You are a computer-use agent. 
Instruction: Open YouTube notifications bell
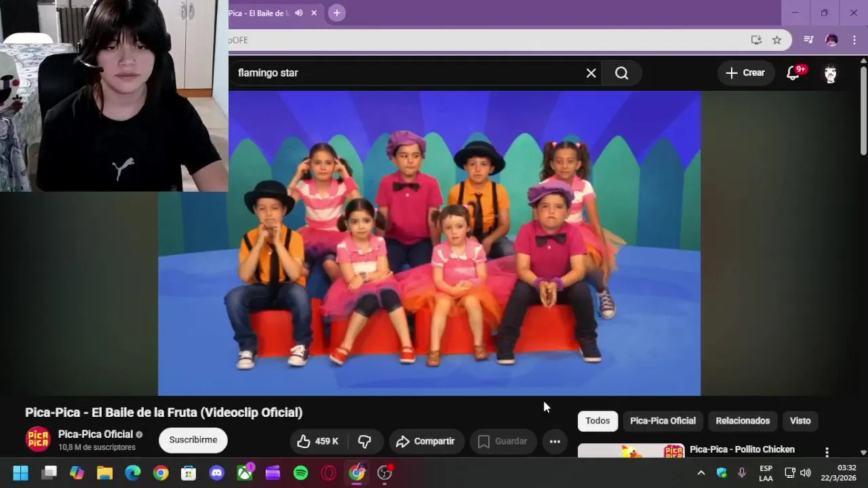(x=793, y=73)
